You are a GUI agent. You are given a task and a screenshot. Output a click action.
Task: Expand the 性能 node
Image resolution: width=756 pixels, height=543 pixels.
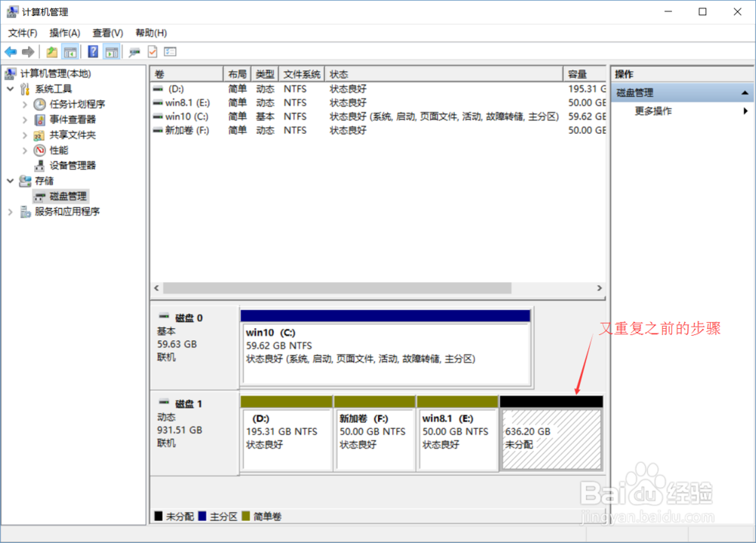point(25,150)
